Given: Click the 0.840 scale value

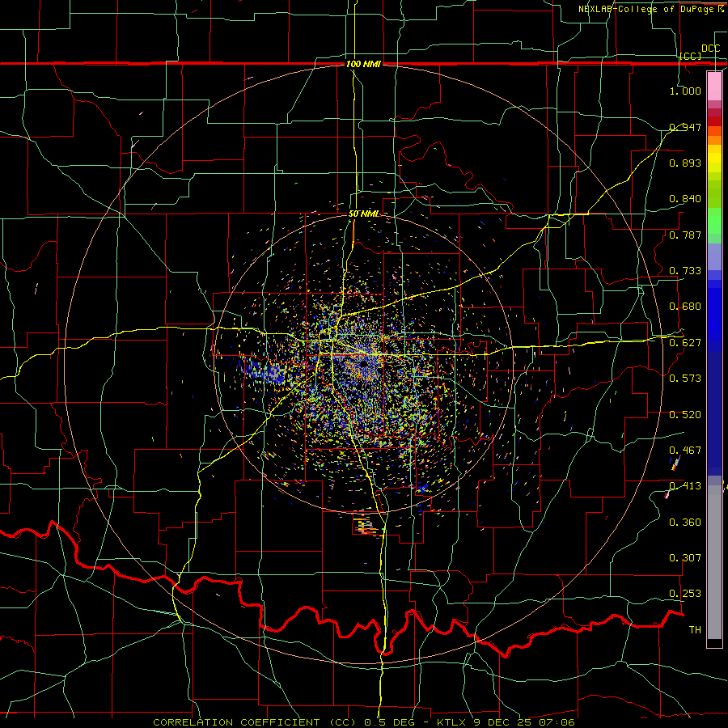Looking at the screenshot, I should point(685,199).
